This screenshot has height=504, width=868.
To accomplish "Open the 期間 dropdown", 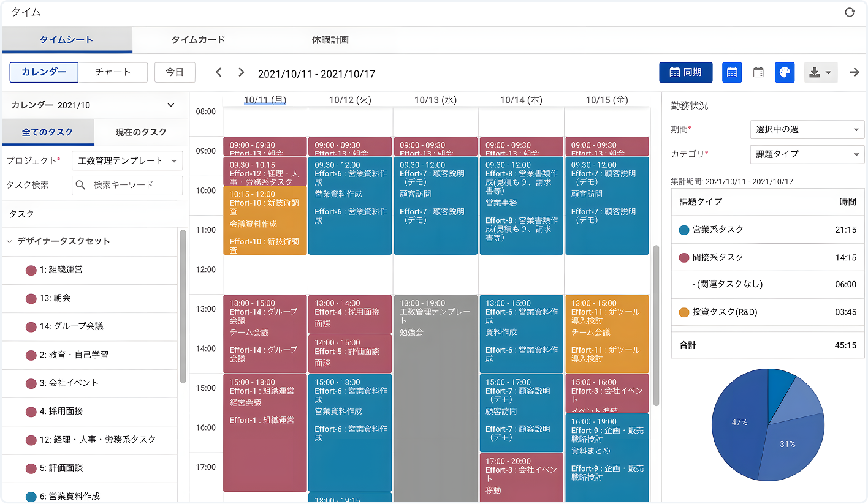I will pyautogui.click(x=807, y=130).
